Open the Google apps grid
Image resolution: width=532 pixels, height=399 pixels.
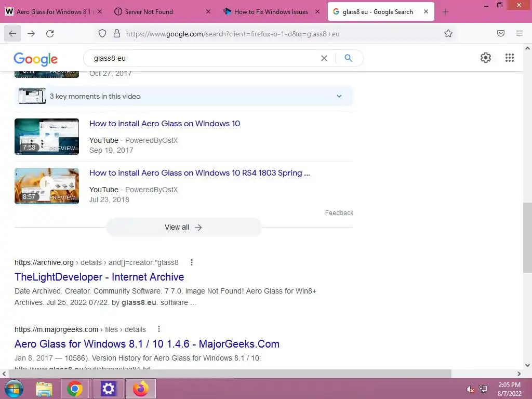tap(510, 58)
